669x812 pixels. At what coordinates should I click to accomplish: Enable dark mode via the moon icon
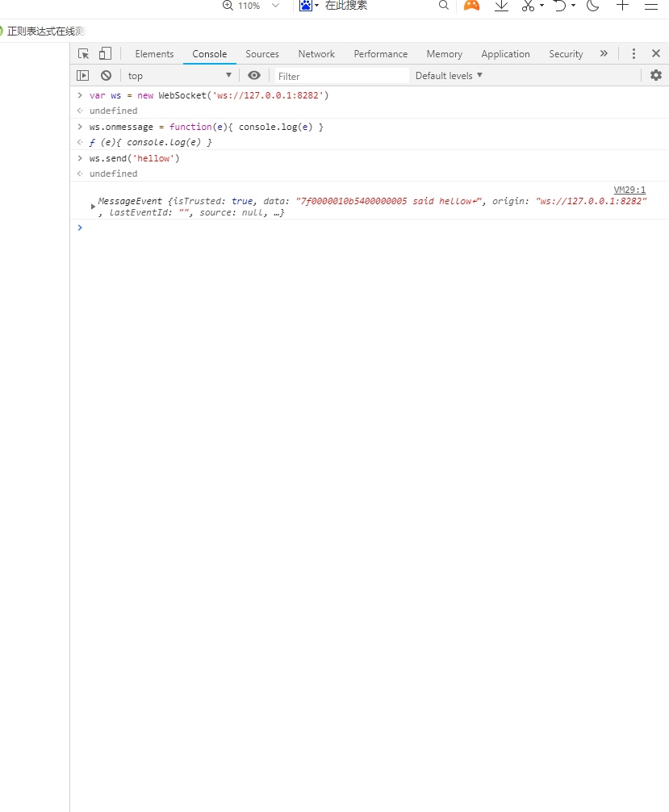pyautogui.click(x=592, y=6)
